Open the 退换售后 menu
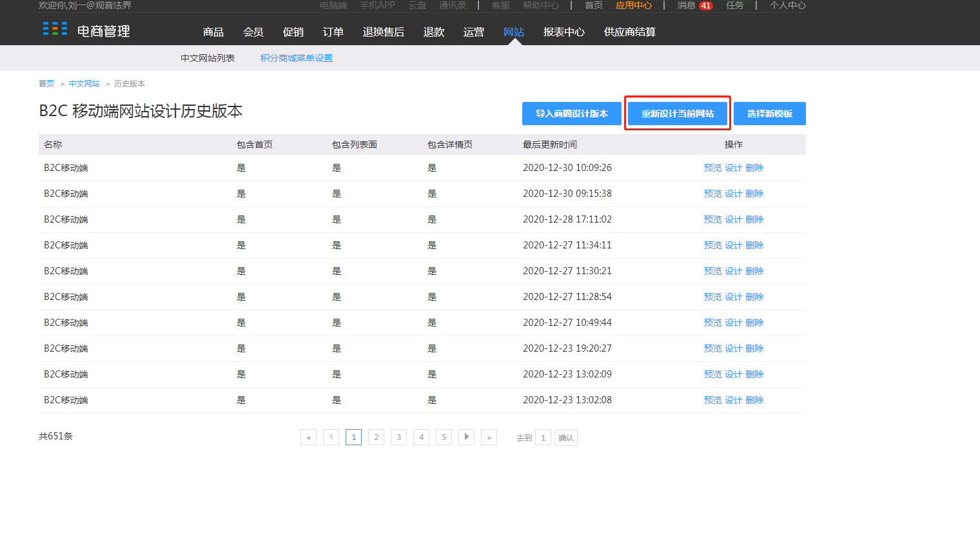Viewport: 980px width, 551px height. (384, 32)
